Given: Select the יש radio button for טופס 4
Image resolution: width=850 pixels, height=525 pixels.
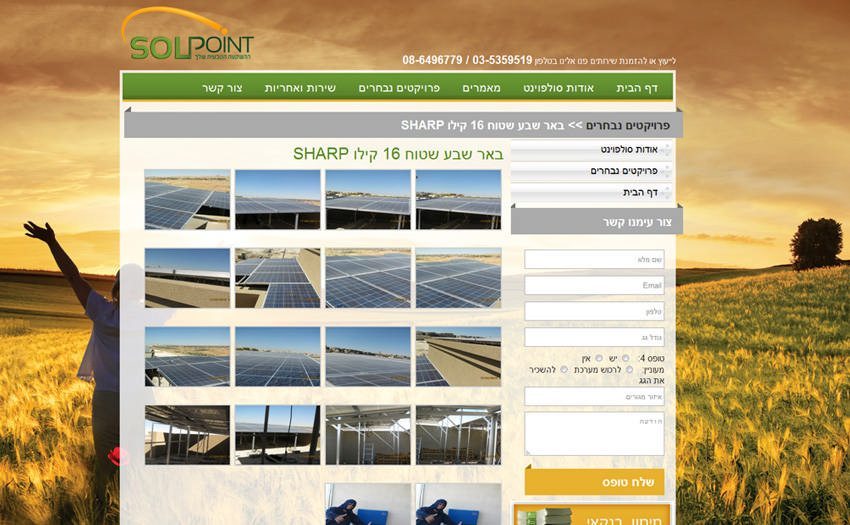Looking at the screenshot, I should [x=626, y=358].
